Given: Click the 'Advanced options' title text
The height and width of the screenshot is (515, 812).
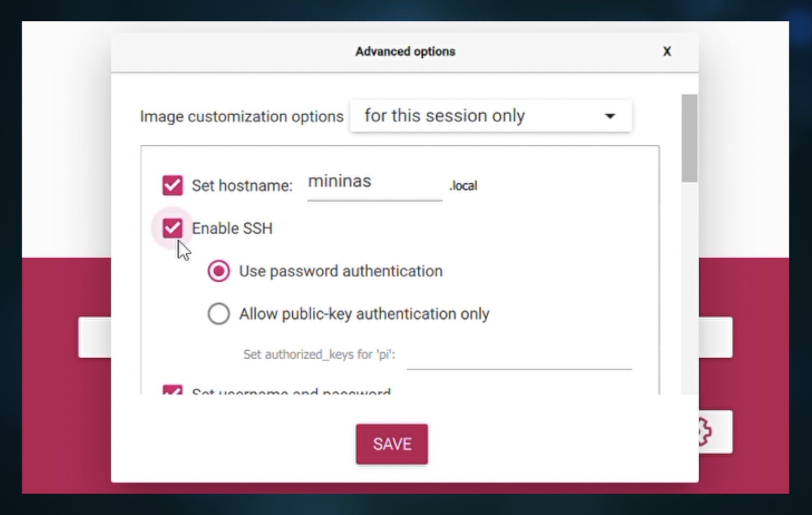Looking at the screenshot, I should coord(405,51).
